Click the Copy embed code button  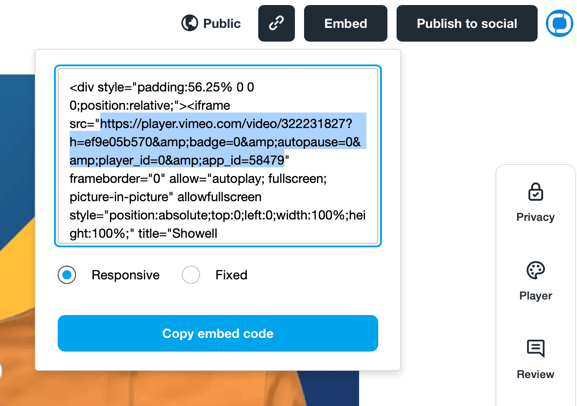tap(218, 333)
